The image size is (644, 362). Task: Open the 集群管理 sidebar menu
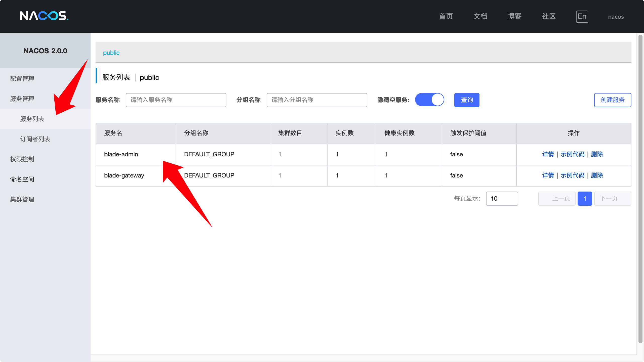tap(22, 199)
